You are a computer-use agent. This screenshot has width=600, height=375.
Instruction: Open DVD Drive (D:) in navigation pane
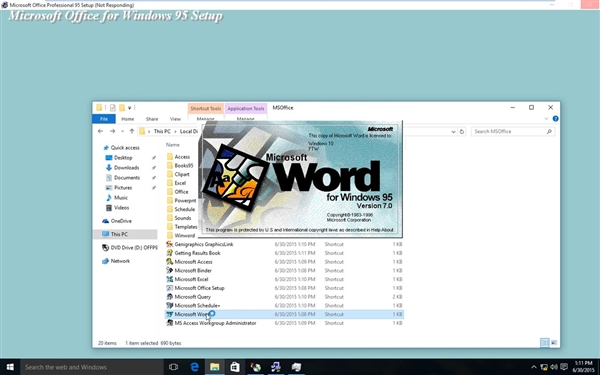[x=129, y=248]
